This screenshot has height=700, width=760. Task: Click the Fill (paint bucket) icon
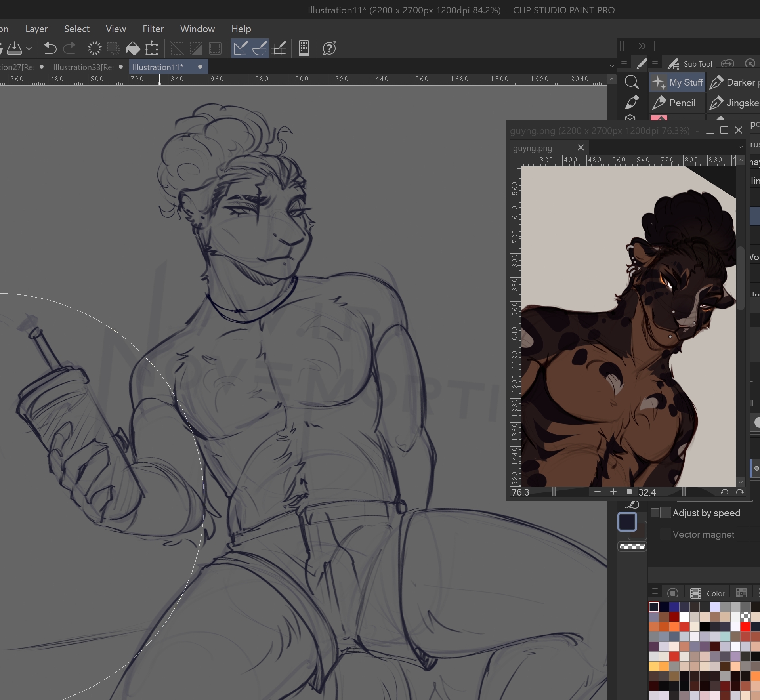(x=133, y=48)
